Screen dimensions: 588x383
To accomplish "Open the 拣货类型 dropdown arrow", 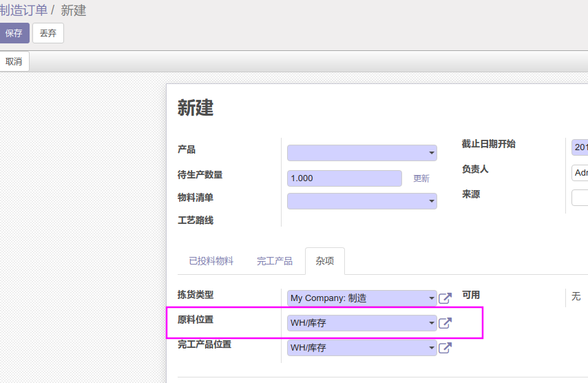I will [432, 298].
